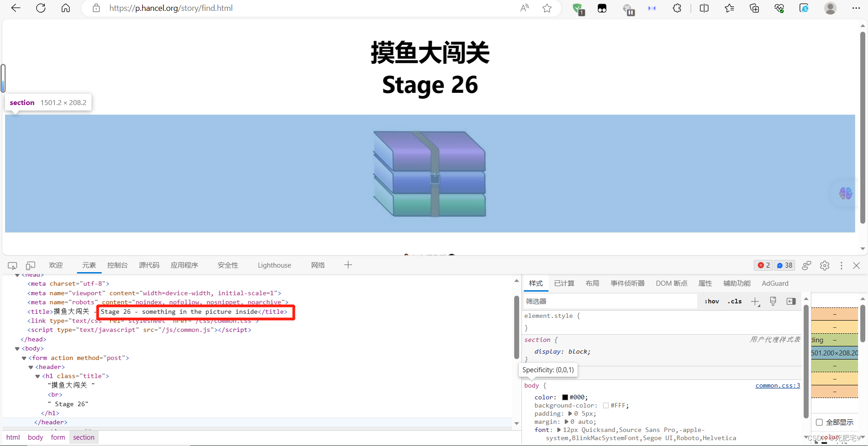
Task: Open Collections panel
Action: (754, 8)
